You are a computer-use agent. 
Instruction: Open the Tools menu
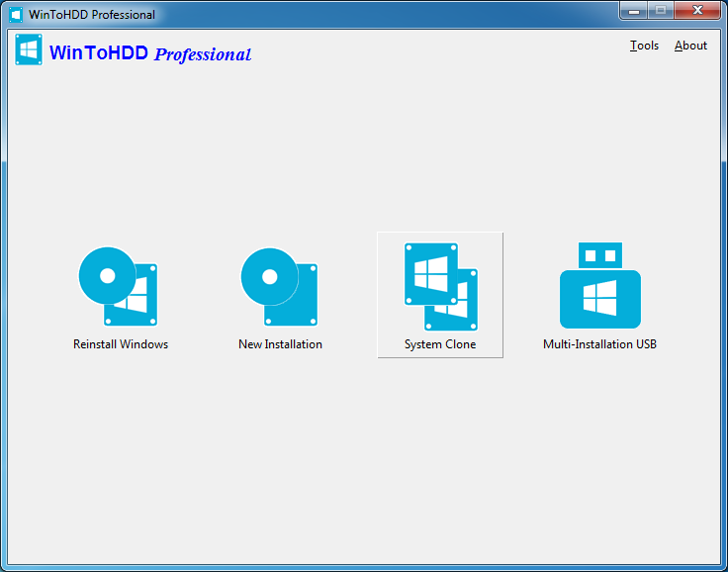click(x=644, y=46)
